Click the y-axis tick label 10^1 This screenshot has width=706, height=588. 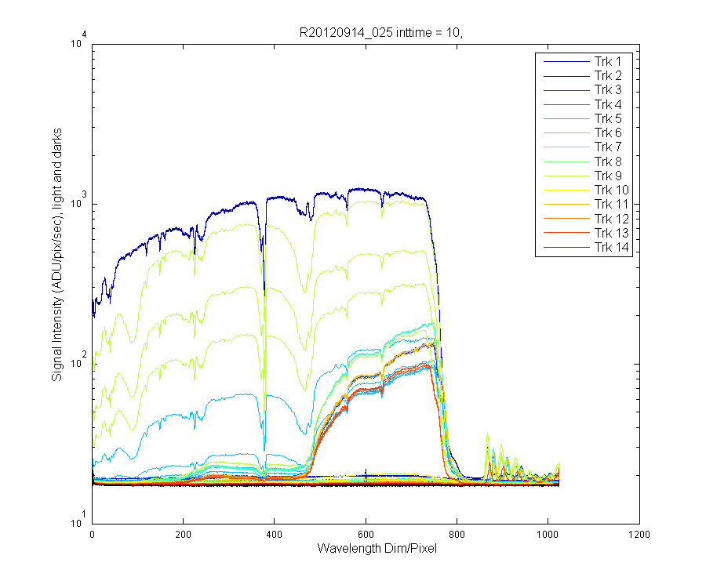[x=78, y=520]
